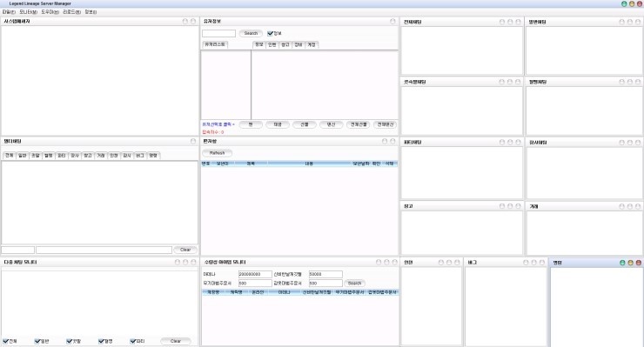Open the 파일(F) menu

(9, 12)
